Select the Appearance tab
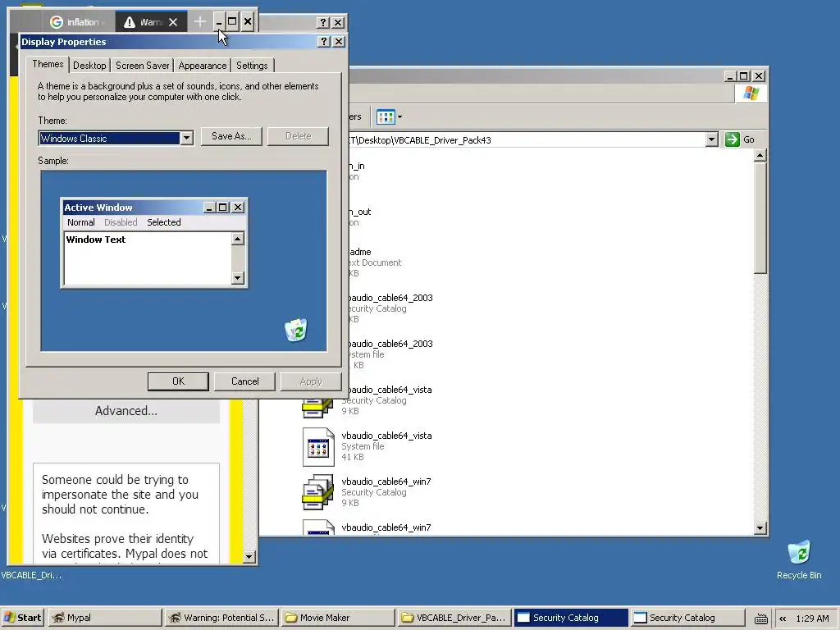 click(202, 66)
